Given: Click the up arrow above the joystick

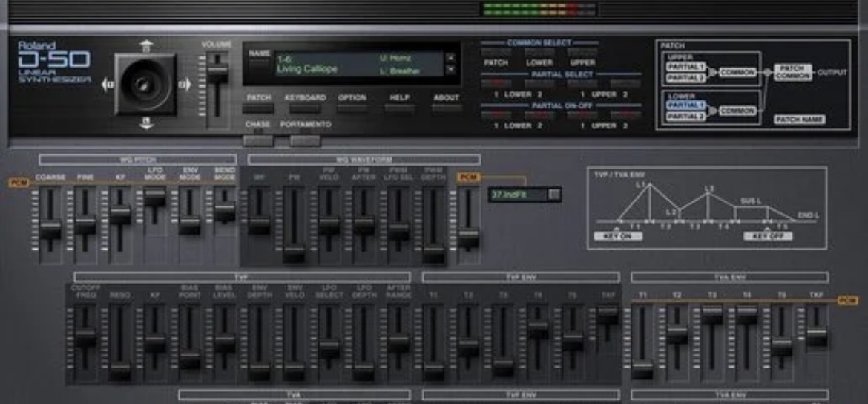Looking at the screenshot, I should click(x=145, y=45).
